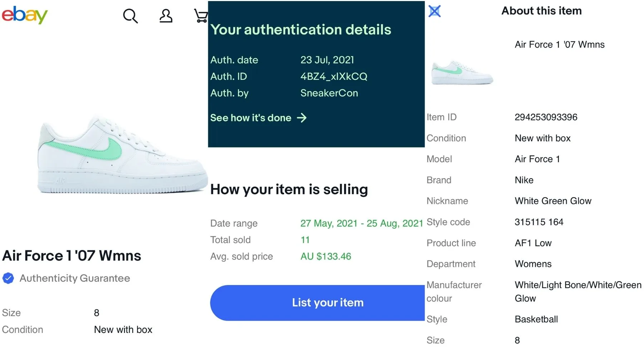The image size is (644, 358).
Task: Click the Avg. sold price AU $133.46
Action: pyautogui.click(x=326, y=256)
